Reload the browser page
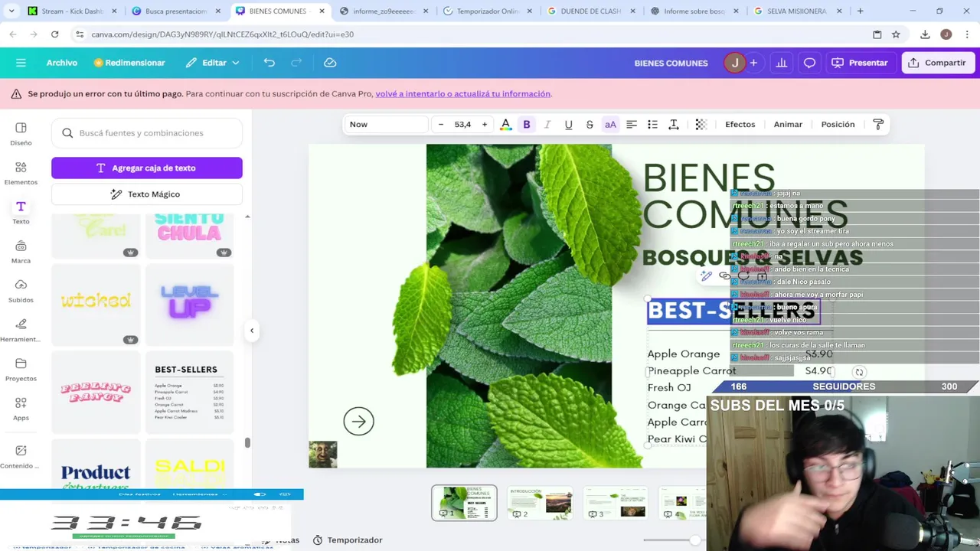The height and width of the screenshot is (551, 980). click(54, 34)
